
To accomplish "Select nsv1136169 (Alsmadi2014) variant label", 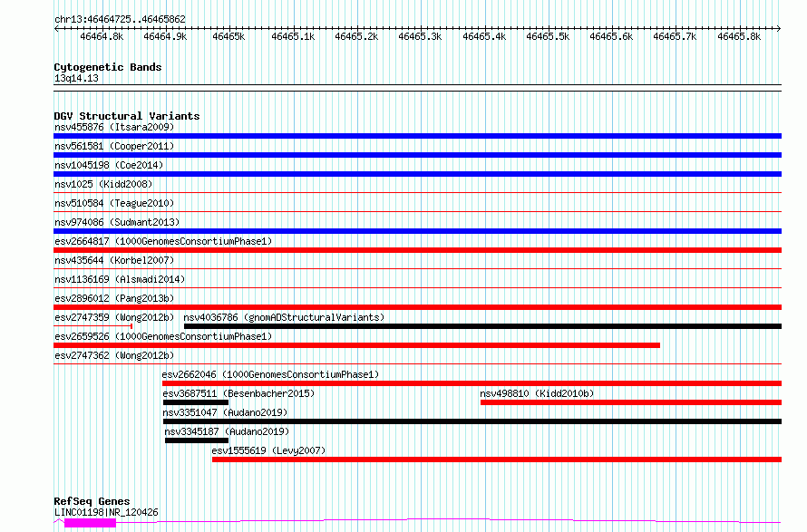I will 120,279.
